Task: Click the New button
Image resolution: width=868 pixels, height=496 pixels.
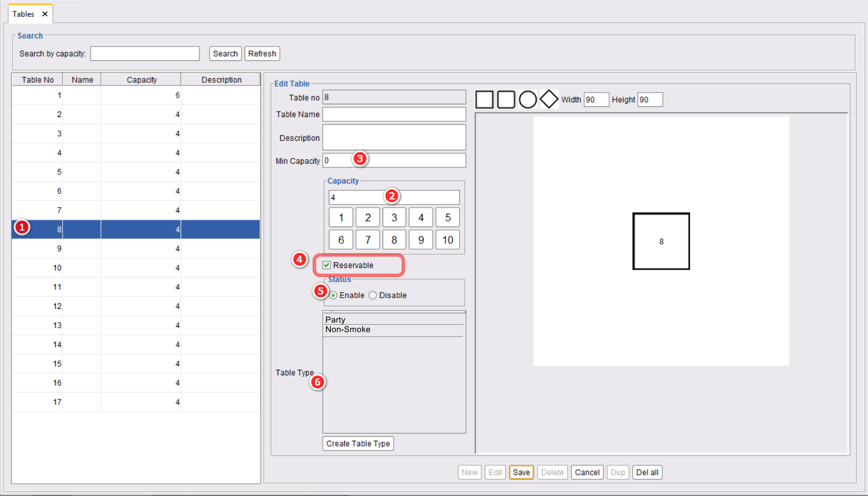Action: coord(470,472)
